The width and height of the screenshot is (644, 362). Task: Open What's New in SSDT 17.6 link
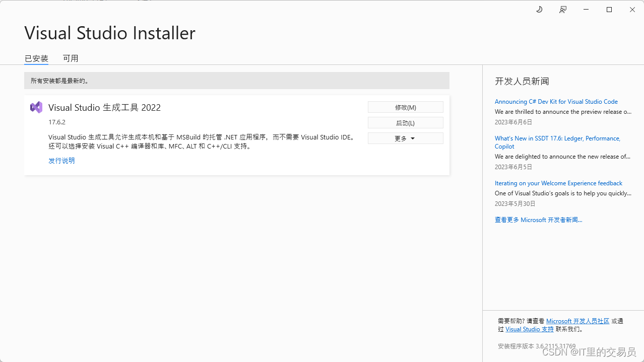[557, 142]
